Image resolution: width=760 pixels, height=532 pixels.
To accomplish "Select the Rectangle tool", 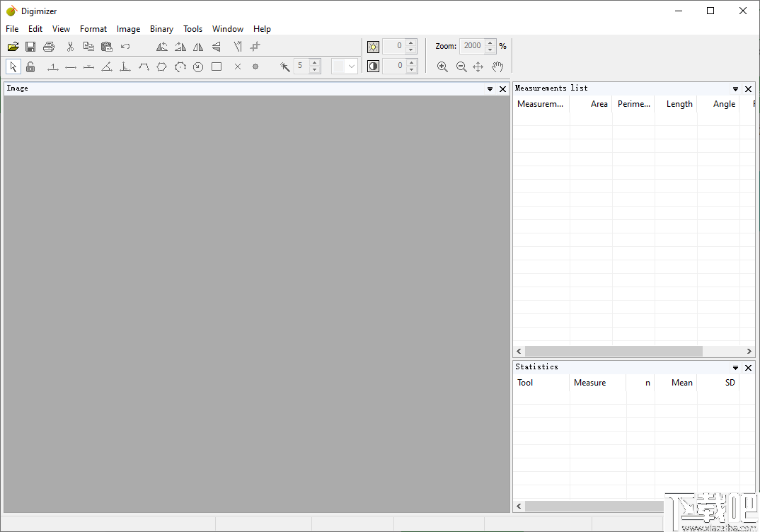I will pyautogui.click(x=217, y=67).
